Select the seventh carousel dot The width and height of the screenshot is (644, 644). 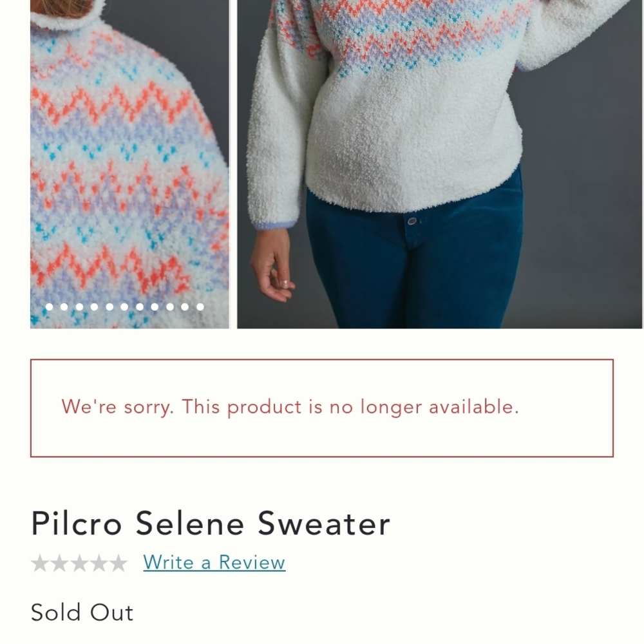coord(139,307)
